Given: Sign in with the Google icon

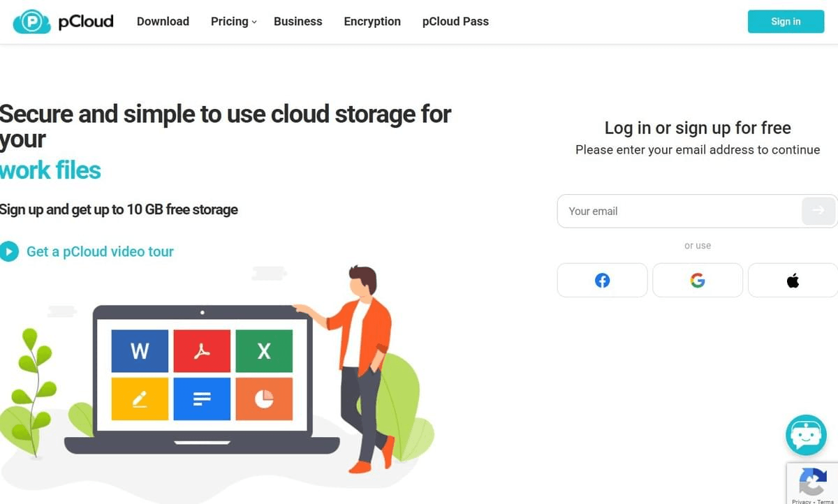Looking at the screenshot, I should (x=697, y=280).
